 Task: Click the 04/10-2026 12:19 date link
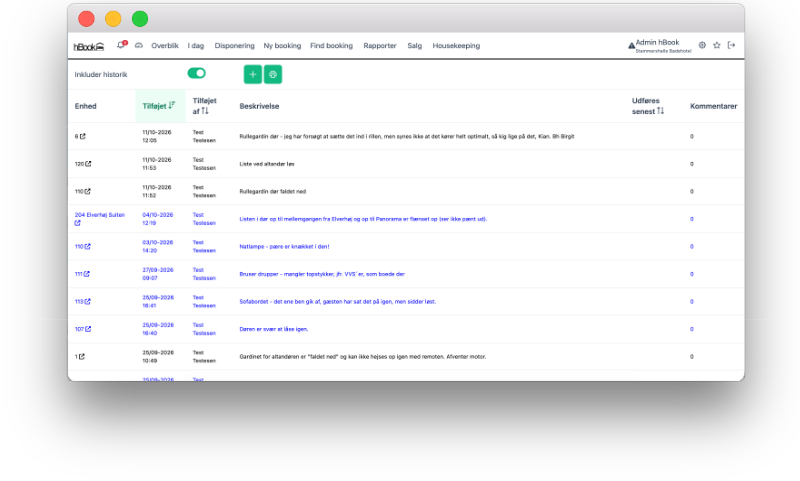click(158, 219)
